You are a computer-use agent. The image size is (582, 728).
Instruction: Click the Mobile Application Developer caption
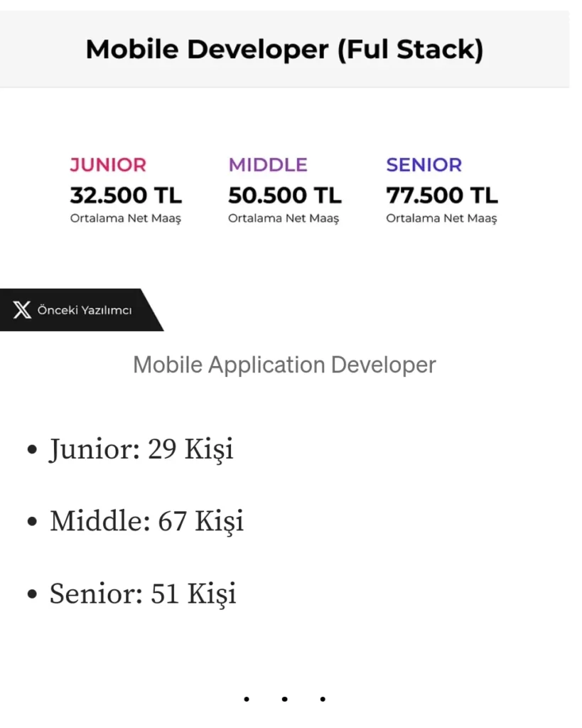(284, 365)
